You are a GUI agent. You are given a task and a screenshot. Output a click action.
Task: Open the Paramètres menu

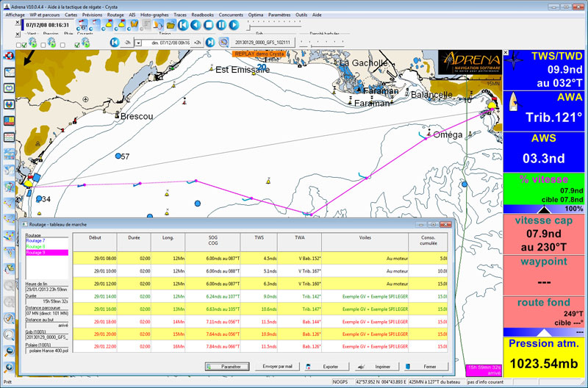pyautogui.click(x=279, y=15)
